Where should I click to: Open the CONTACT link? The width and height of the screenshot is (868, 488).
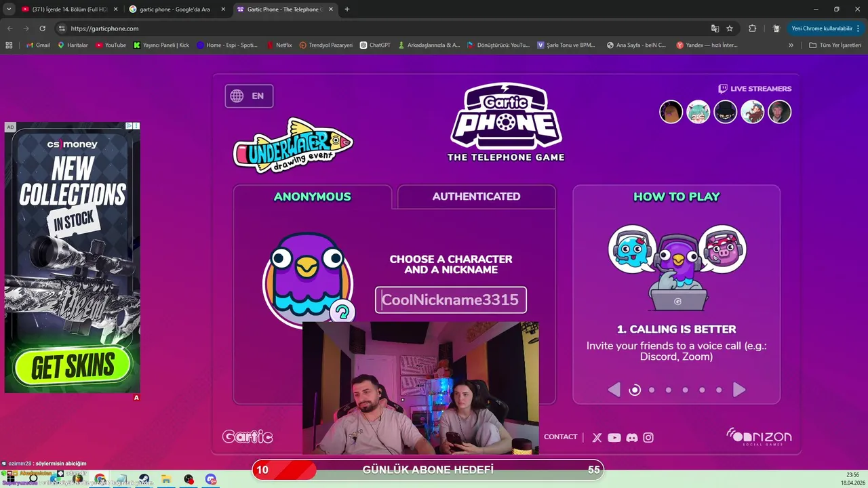click(560, 437)
